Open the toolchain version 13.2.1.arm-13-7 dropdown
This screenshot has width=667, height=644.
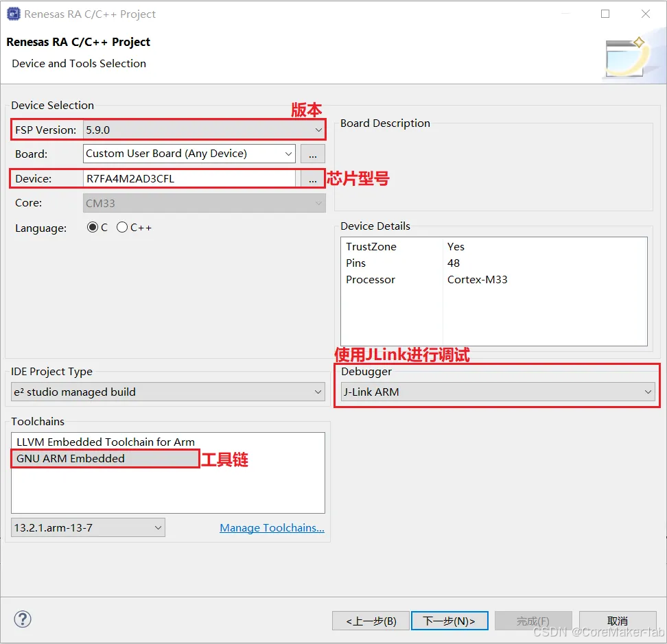(88, 527)
